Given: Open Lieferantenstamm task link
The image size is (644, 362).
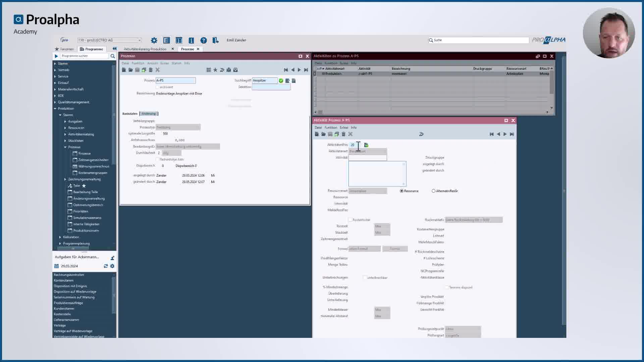Looking at the screenshot, I should pos(66,320).
